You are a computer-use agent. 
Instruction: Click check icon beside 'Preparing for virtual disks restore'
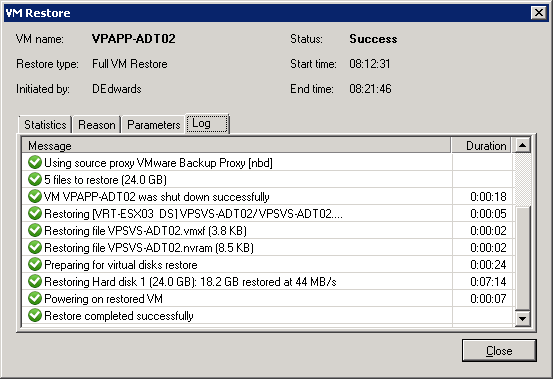click(35, 264)
